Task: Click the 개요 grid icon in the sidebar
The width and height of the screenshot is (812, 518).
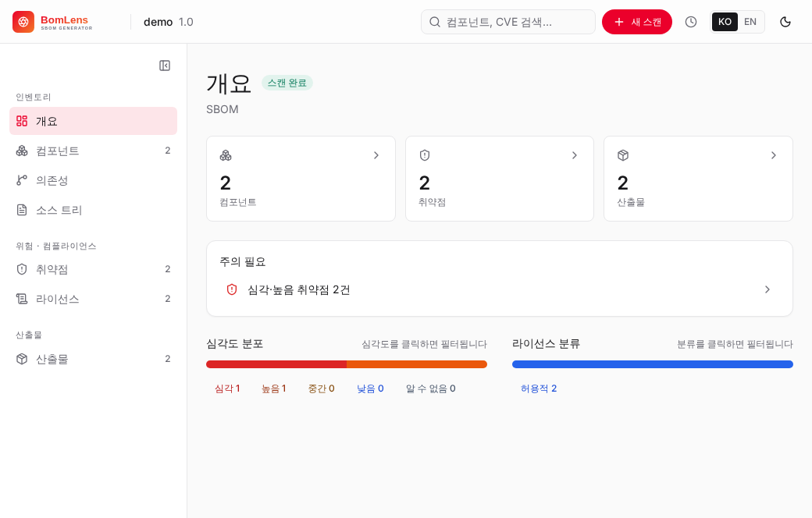Action: [x=22, y=121]
